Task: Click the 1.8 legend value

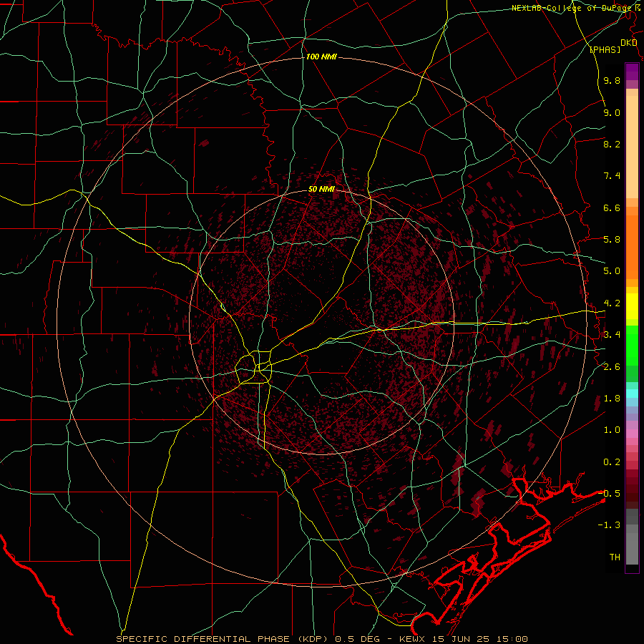Action: click(612, 399)
